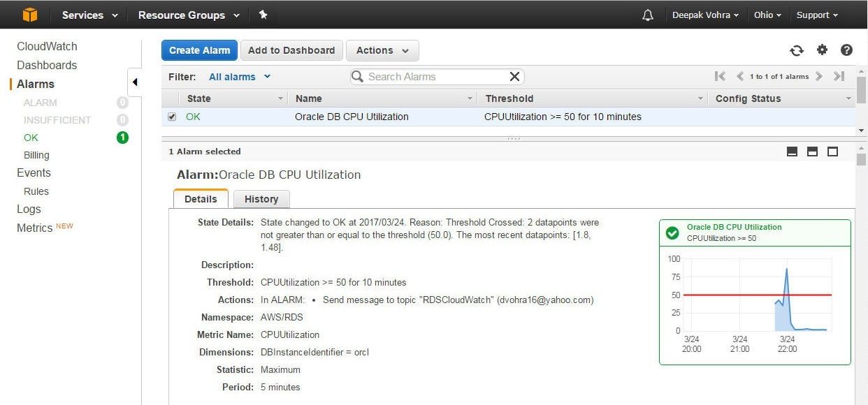This screenshot has height=405, width=868.
Task: Open the Config Status column filter arrow
Action: pyautogui.click(x=848, y=98)
